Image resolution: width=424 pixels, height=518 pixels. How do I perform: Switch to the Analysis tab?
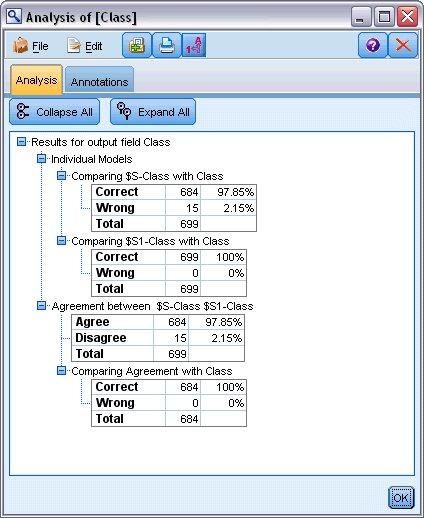point(36,80)
